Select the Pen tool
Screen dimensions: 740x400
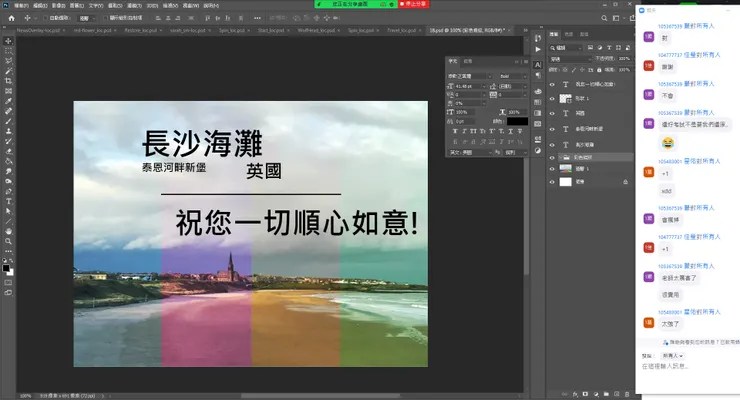(x=8, y=192)
